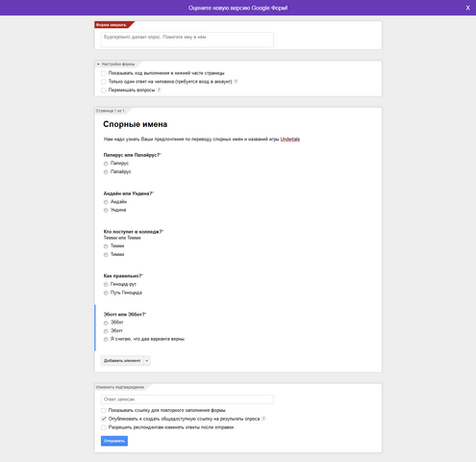Click the 'Изменить подтверждение' section tab
476x462 pixels.
(120, 387)
